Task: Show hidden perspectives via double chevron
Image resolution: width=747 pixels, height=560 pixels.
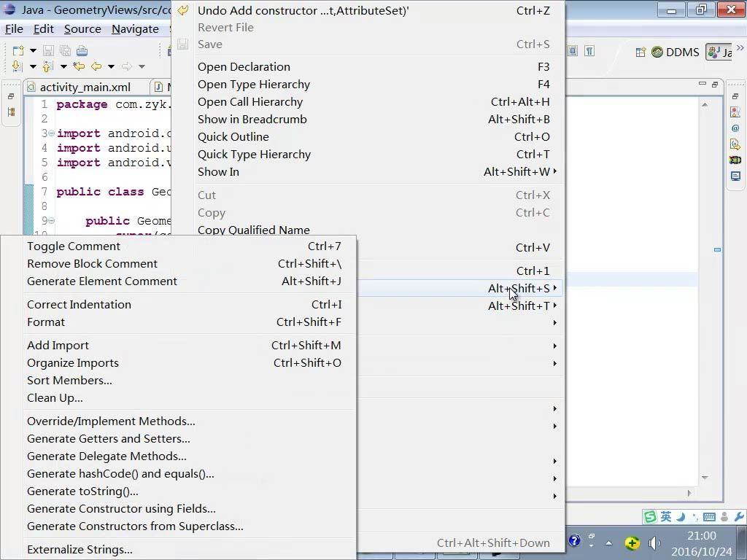Action: (740, 47)
